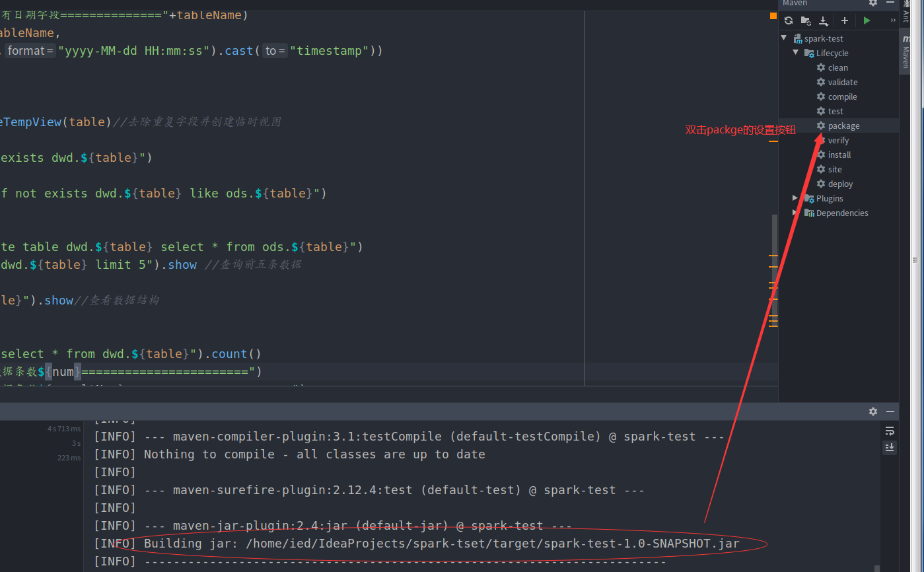Click the gear icon beside clean
This screenshot has height=572, width=924.
[x=821, y=67]
